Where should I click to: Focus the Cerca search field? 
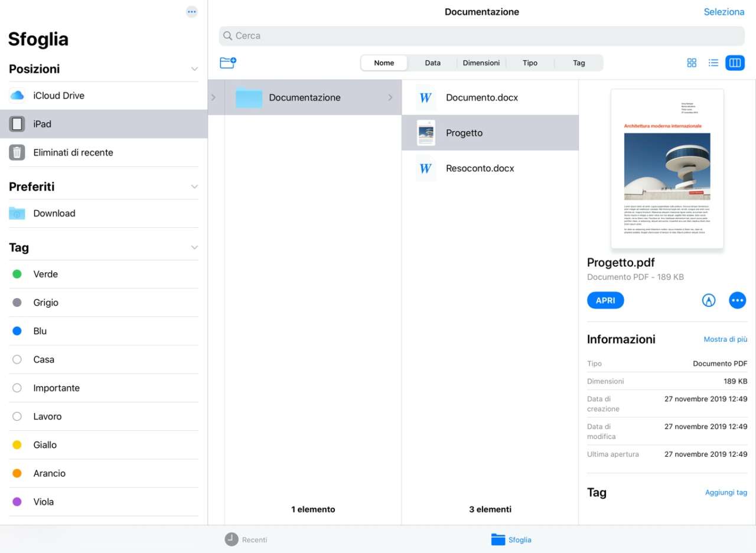(482, 36)
